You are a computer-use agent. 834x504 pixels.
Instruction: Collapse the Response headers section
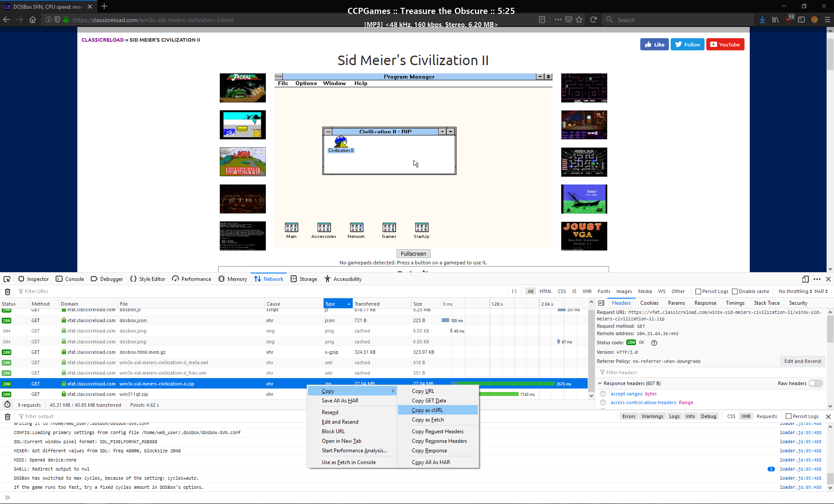pyautogui.click(x=600, y=384)
